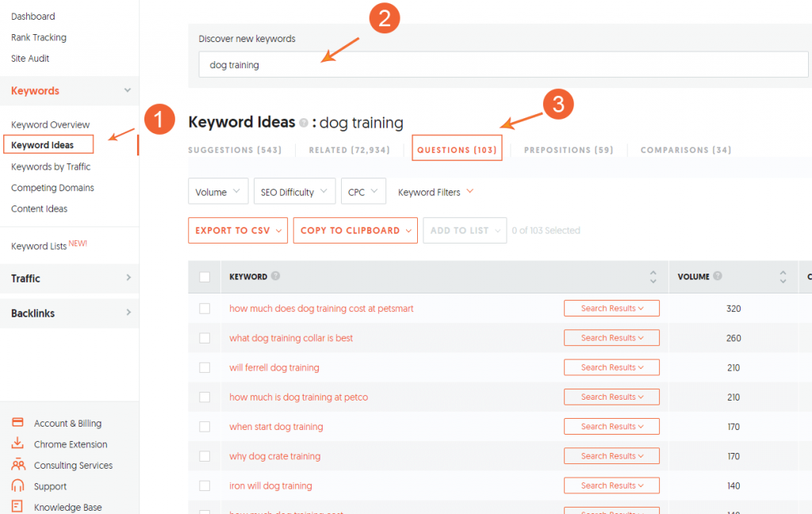Viewport: 812px width, 514px height.
Task: Open 'how much is dog training at petco' keyword
Action: [x=299, y=397]
